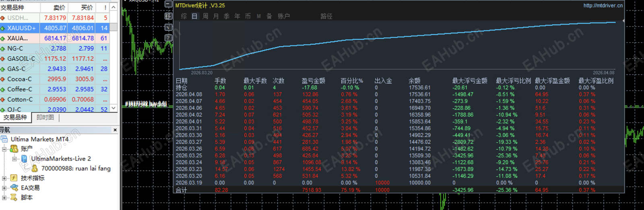Select the 周 weekly tab in MTDriver
The height and width of the screenshot is (210, 644).
pos(205,16)
